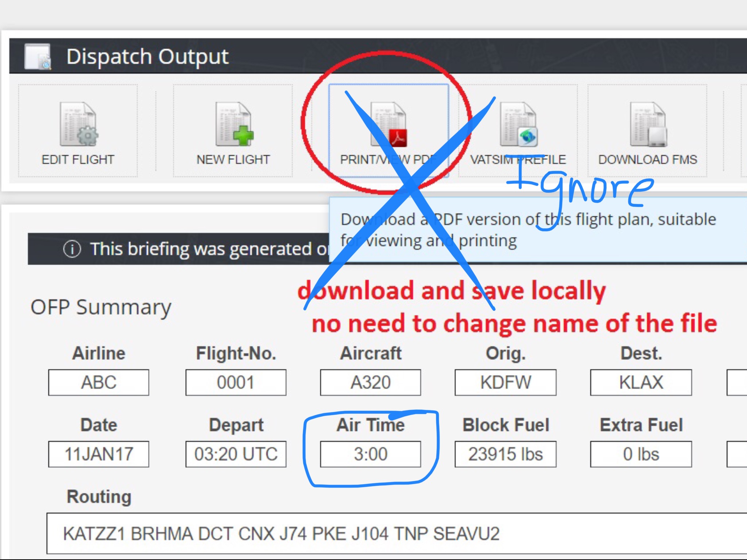747x560 pixels.
Task: Click the Download FMS document icon
Action: (x=648, y=125)
